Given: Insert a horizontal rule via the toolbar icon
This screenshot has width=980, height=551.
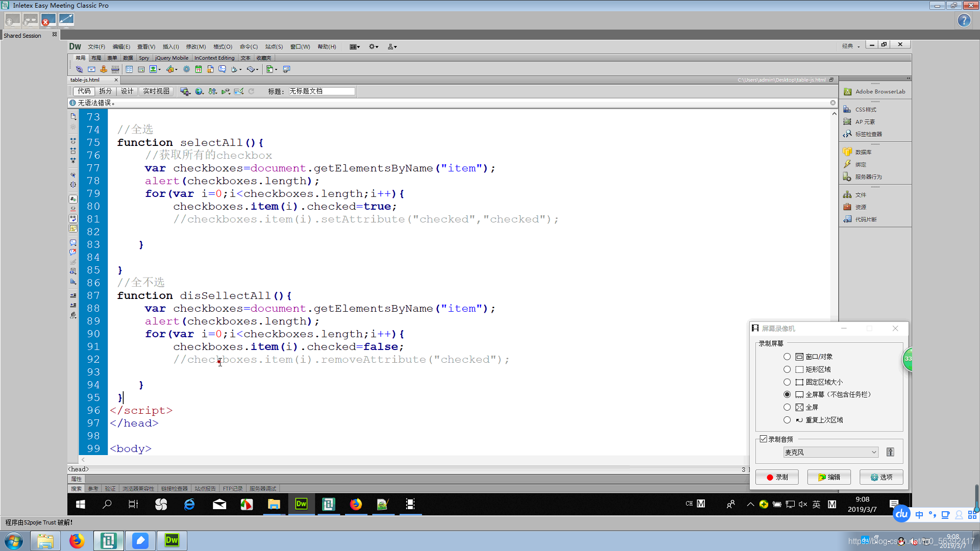Looking at the screenshot, I should click(115, 69).
